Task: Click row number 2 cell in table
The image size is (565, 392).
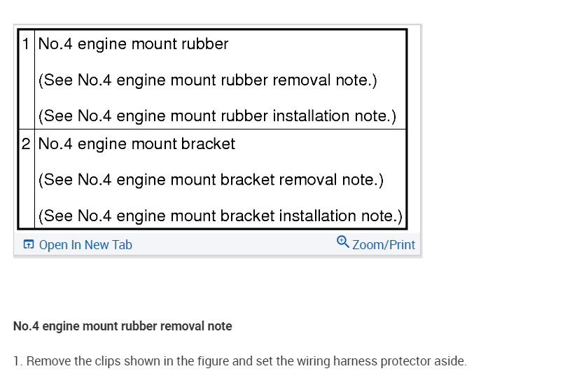Action: (27, 144)
